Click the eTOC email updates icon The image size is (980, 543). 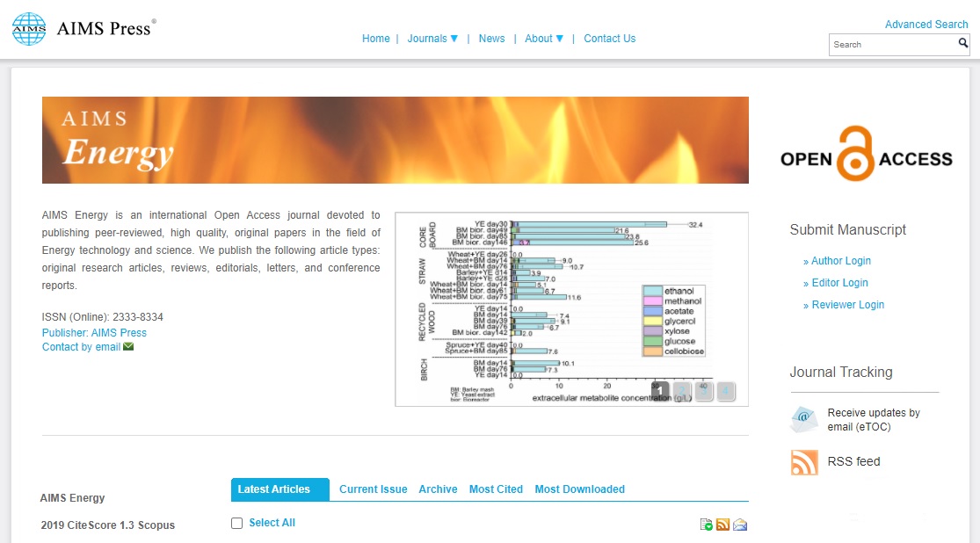pyautogui.click(x=803, y=419)
